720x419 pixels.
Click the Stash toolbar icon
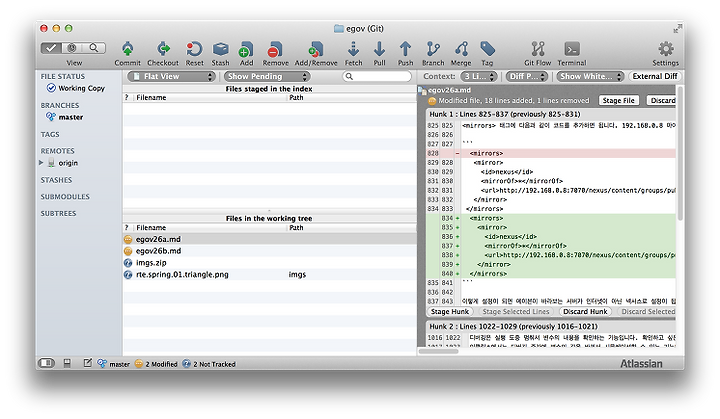pyautogui.click(x=220, y=49)
